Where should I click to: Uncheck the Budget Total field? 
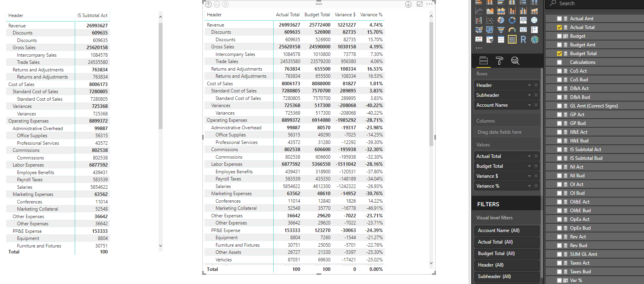coord(559,54)
